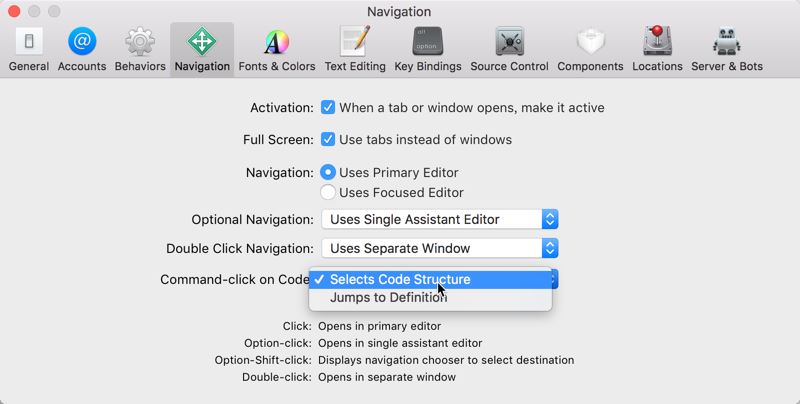Switch to Behaviors preferences
The image size is (800, 404).
[140, 49]
